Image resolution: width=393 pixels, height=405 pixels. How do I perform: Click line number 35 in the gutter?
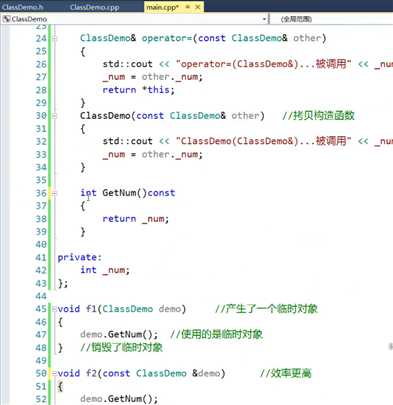tap(41, 180)
